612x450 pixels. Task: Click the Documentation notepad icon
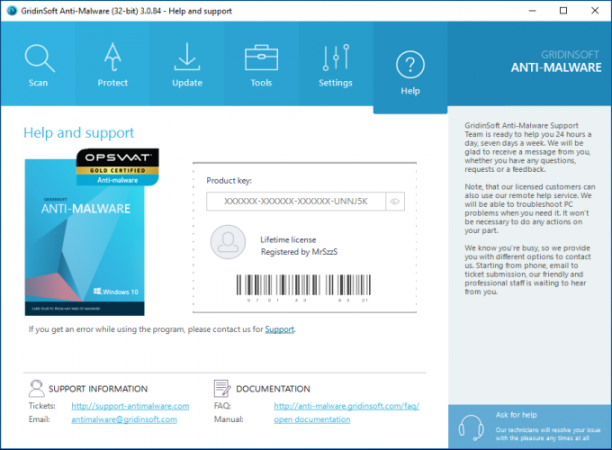tap(222, 388)
